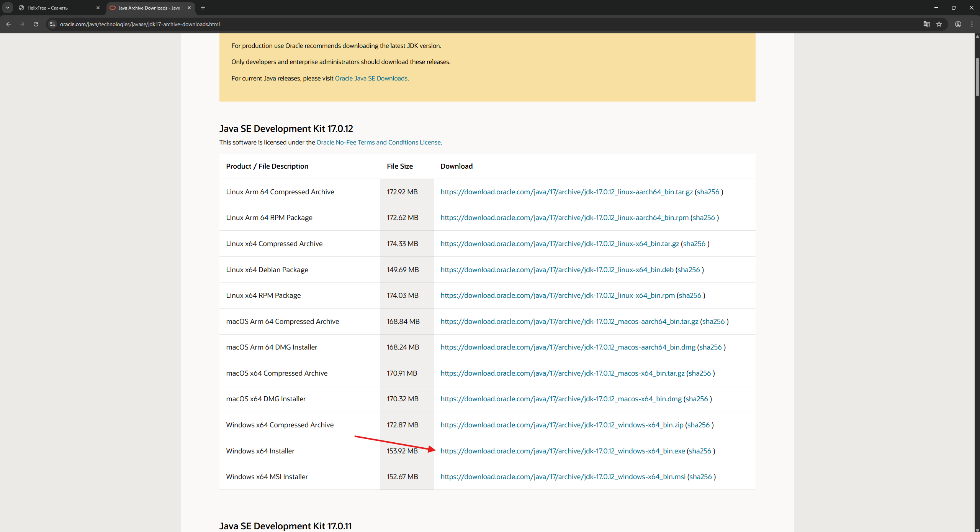Viewport: 980px width, 532px height.
Task: Download macos-aarch64_bin.dmg link
Action: pyautogui.click(x=568, y=347)
